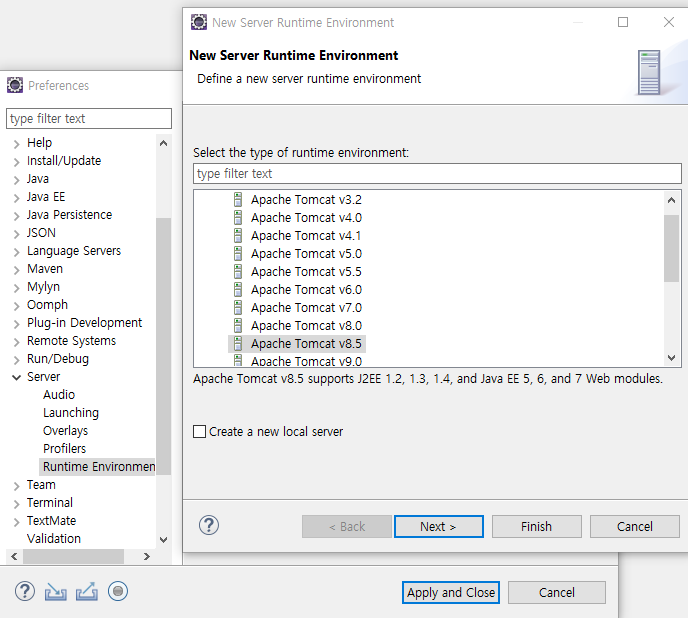Select Remote Systems in preferences tree

(71, 341)
